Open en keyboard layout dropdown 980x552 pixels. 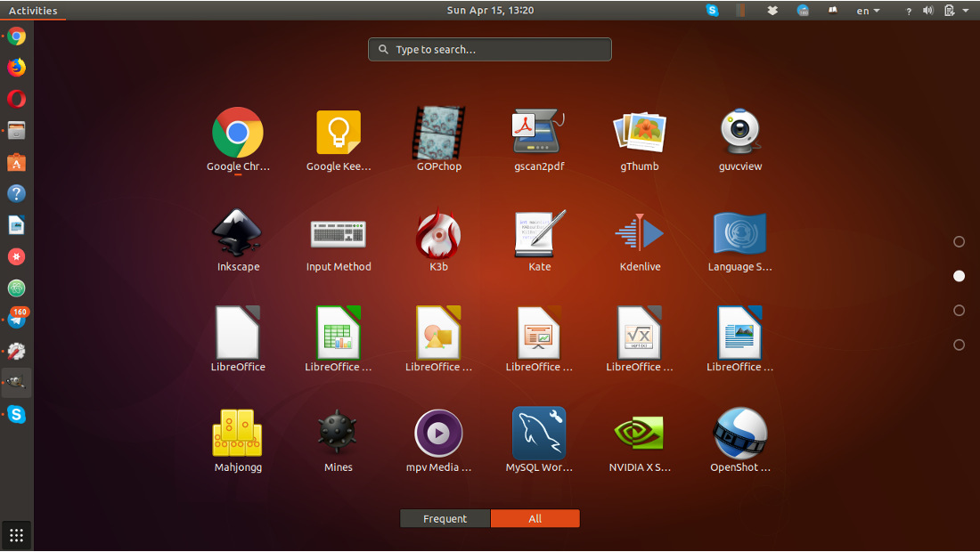pyautogui.click(x=868, y=11)
